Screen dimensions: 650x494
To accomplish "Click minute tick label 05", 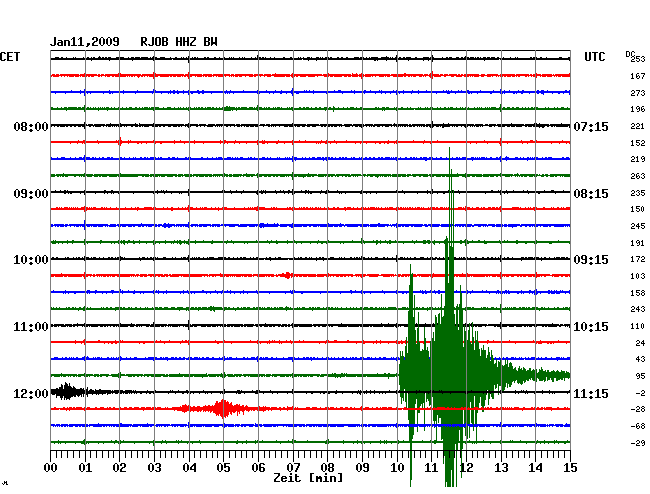I will [x=223, y=467].
